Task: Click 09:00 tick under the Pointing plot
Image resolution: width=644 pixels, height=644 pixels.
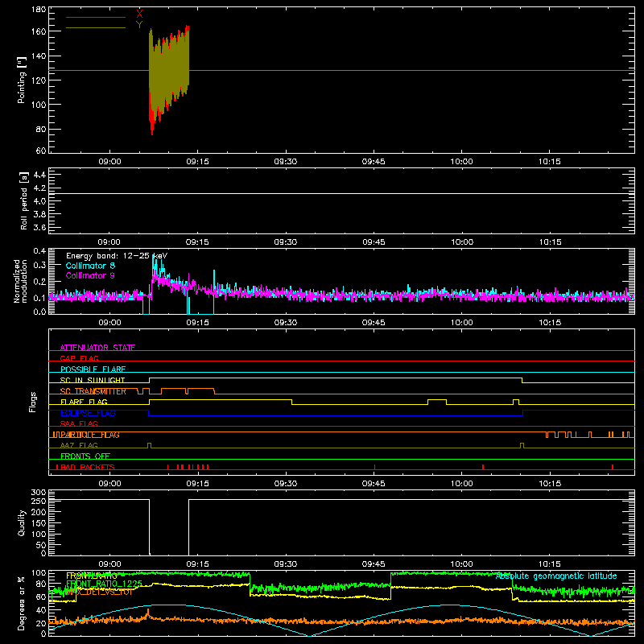Action: point(109,162)
